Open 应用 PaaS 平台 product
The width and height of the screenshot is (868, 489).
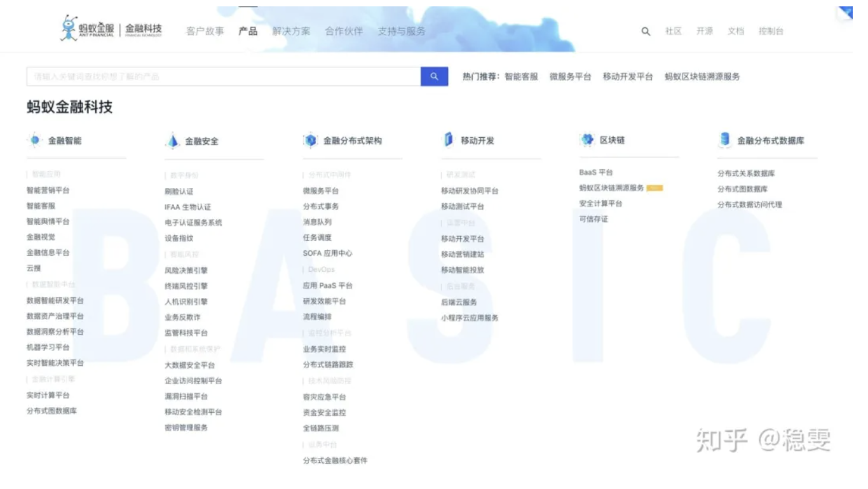pyautogui.click(x=328, y=286)
